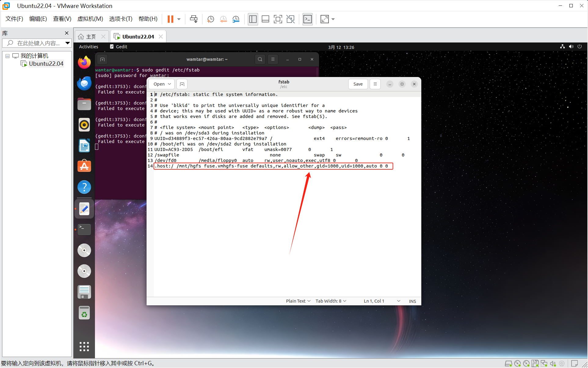Open the 虚拟机(M) menu
The image size is (588, 368).
[90, 19]
